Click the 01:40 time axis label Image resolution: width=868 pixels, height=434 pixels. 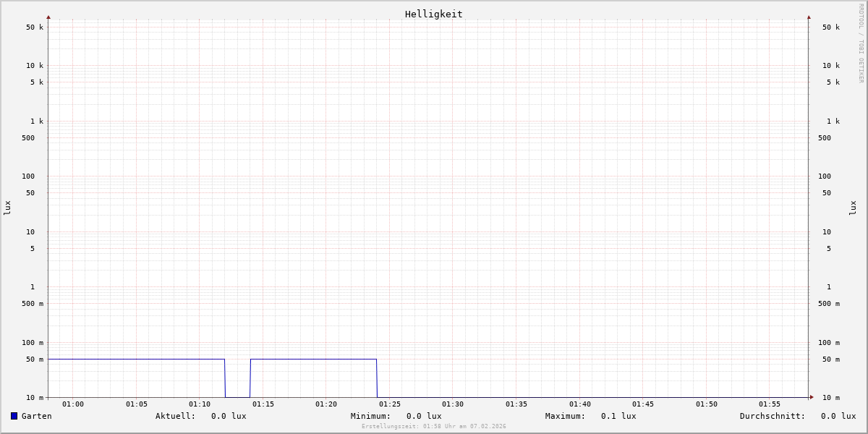tap(580, 404)
